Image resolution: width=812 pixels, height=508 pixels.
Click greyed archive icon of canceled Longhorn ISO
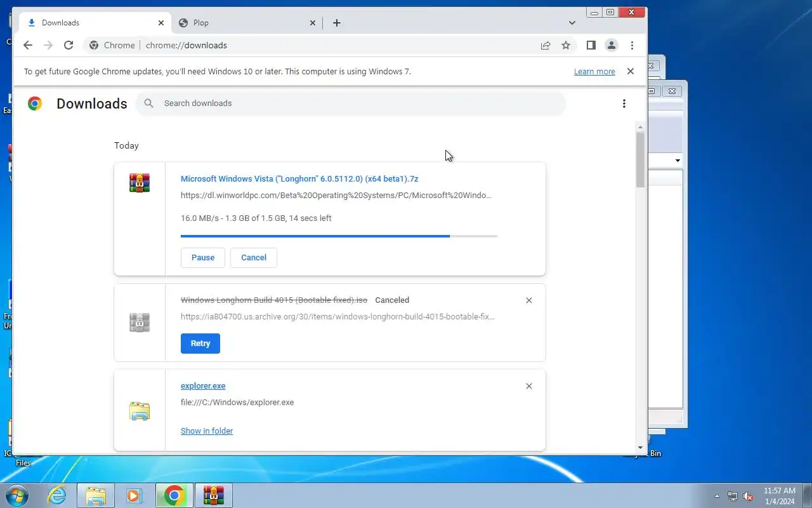point(140,323)
